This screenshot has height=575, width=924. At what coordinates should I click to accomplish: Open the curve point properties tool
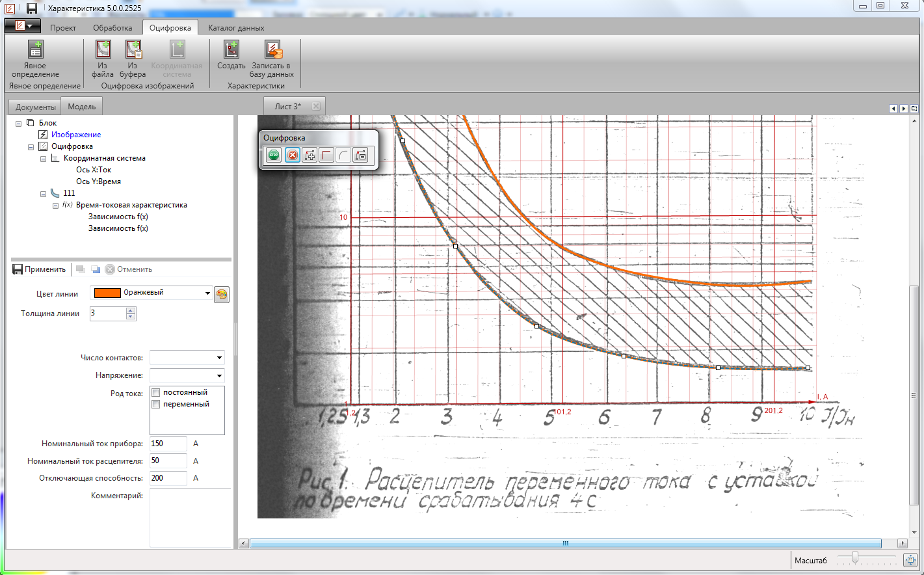click(360, 155)
